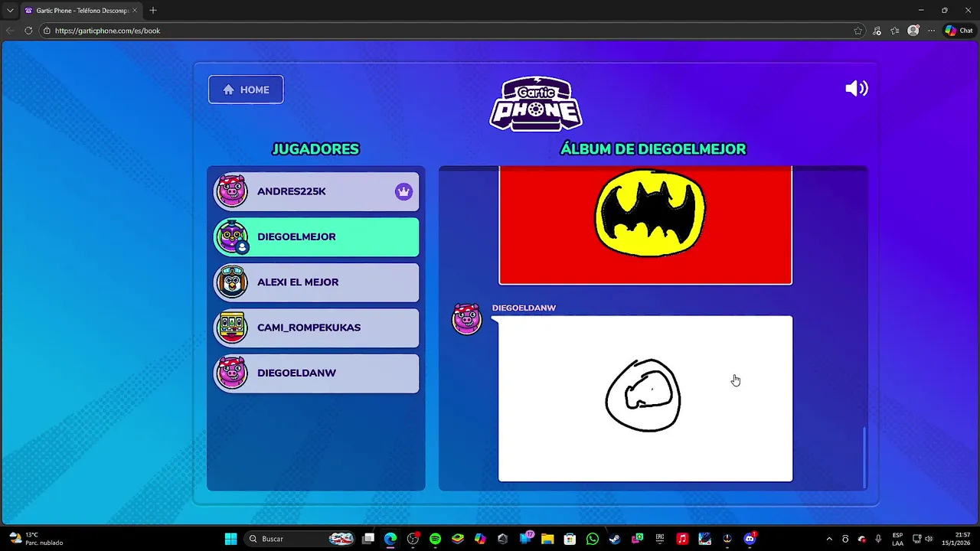Screen dimensions: 980x551
Task: Go to the HOME button
Action: tap(246, 90)
